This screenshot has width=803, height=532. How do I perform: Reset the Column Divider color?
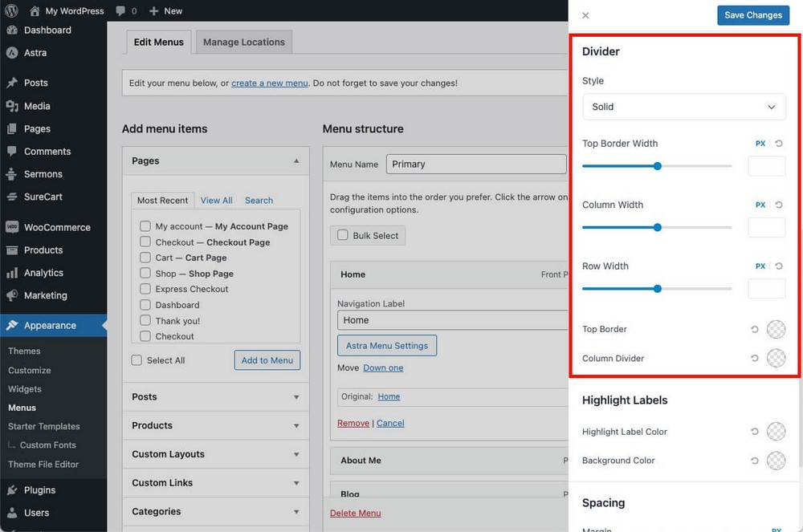pos(754,358)
